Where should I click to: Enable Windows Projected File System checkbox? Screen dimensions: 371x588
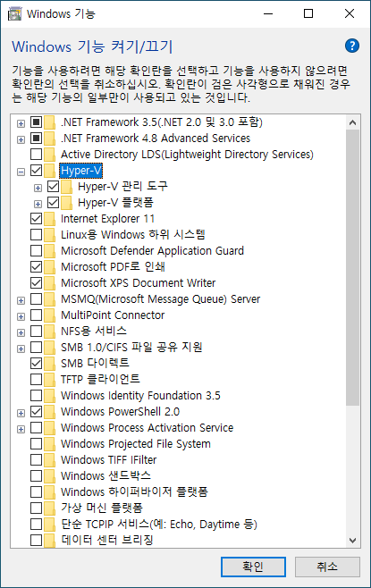(x=36, y=443)
